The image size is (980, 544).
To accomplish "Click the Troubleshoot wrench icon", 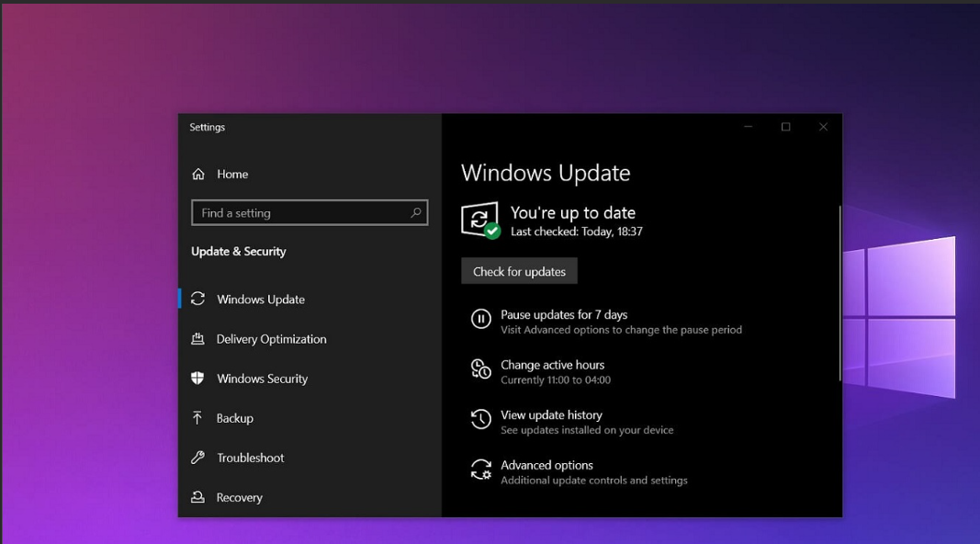I will click(x=197, y=458).
